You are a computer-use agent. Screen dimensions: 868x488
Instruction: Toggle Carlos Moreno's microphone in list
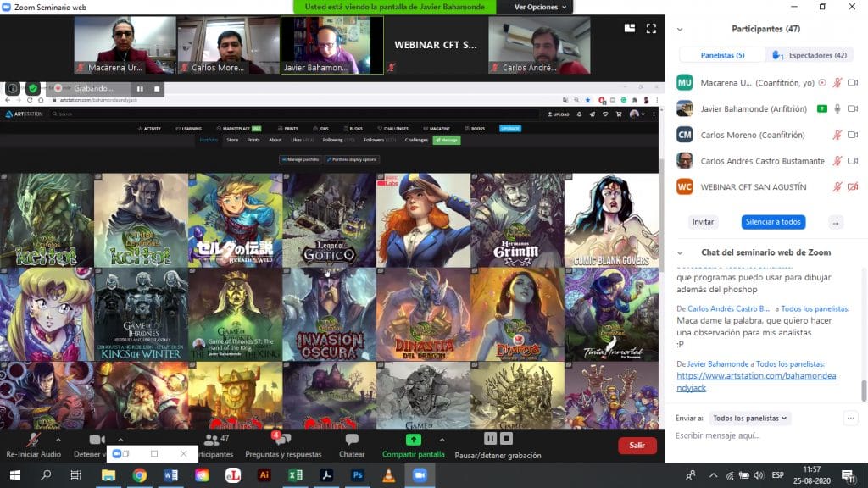837,135
